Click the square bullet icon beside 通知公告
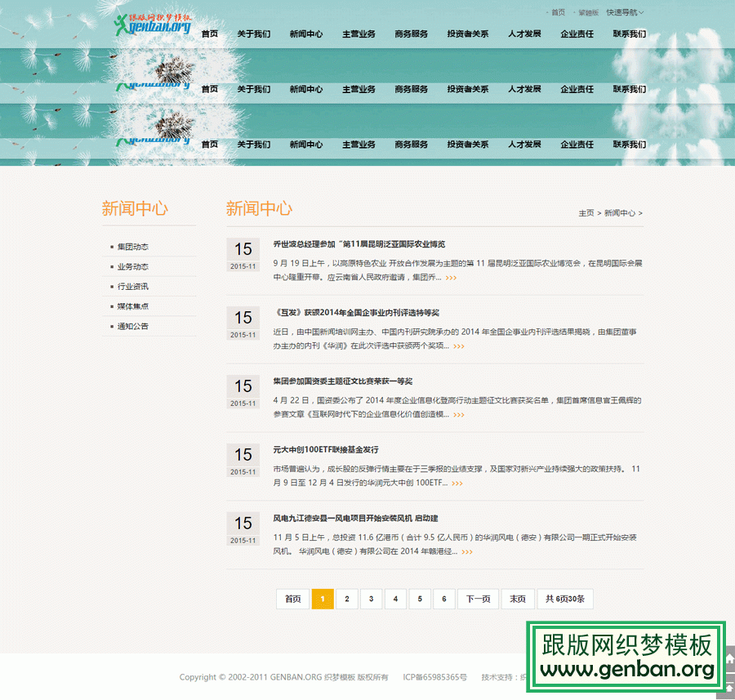 point(111,326)
